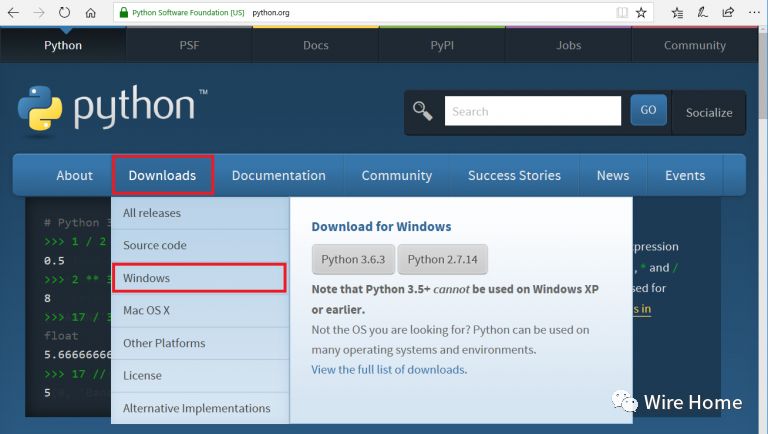This screenshot has height=434, width=768.
Task: Click the GO search button
Action: coord(648,110)
